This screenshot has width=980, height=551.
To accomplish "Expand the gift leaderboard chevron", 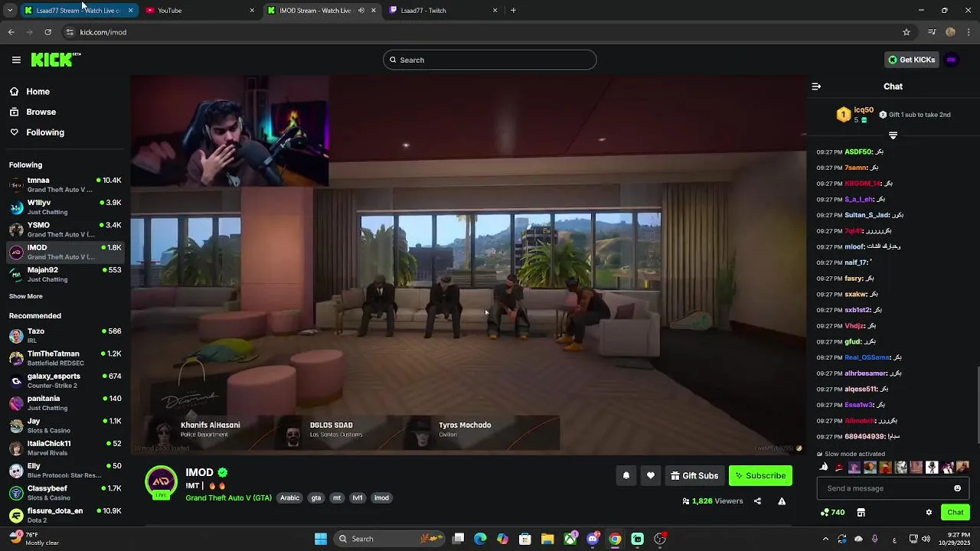I will point(893,135).
